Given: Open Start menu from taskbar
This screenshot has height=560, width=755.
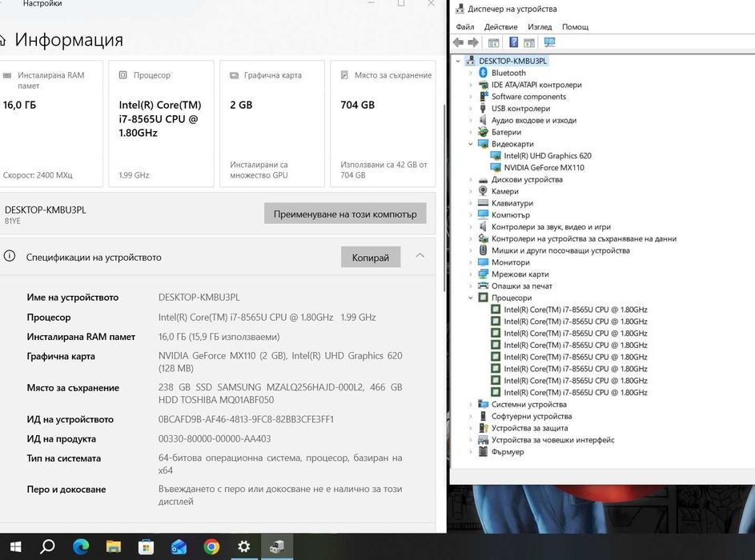Looking at the screenshot, I should 15,546.
